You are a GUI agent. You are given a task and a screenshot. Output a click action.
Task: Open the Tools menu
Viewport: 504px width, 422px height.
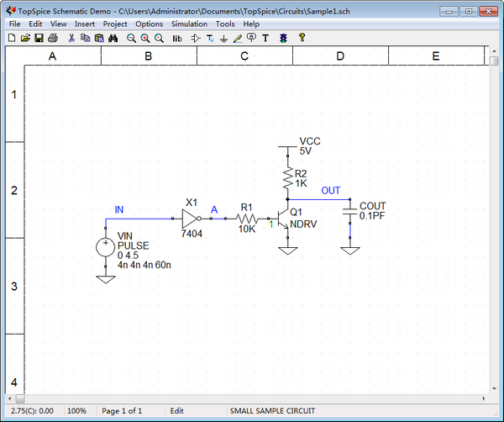coord(225,24)
